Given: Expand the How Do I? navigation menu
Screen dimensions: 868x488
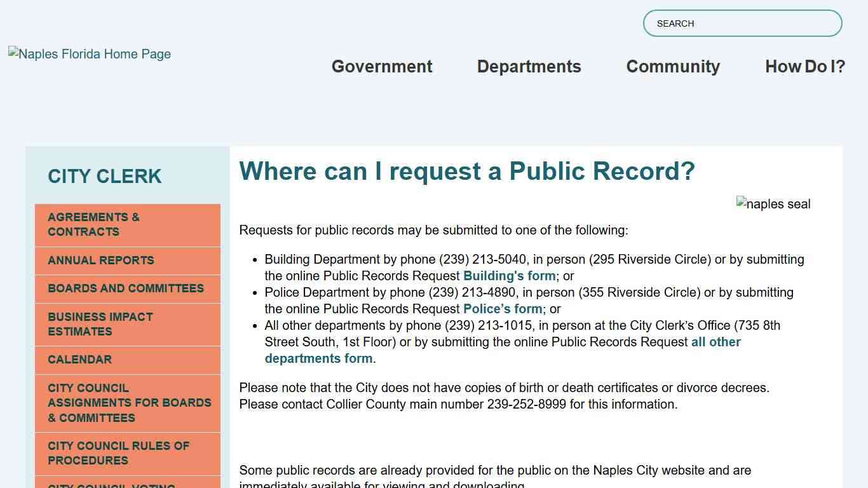Looking at the screenshot, I should tap(804, 66).
